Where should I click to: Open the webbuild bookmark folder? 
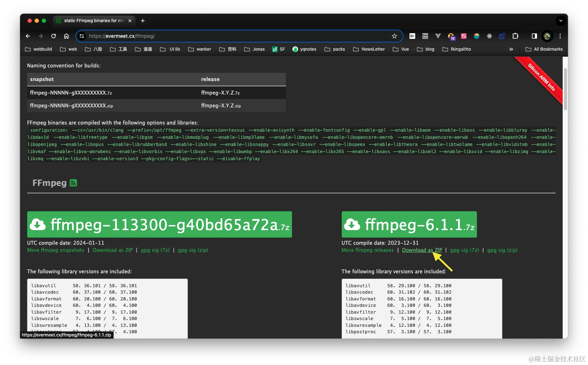click(x=39, y=49)
